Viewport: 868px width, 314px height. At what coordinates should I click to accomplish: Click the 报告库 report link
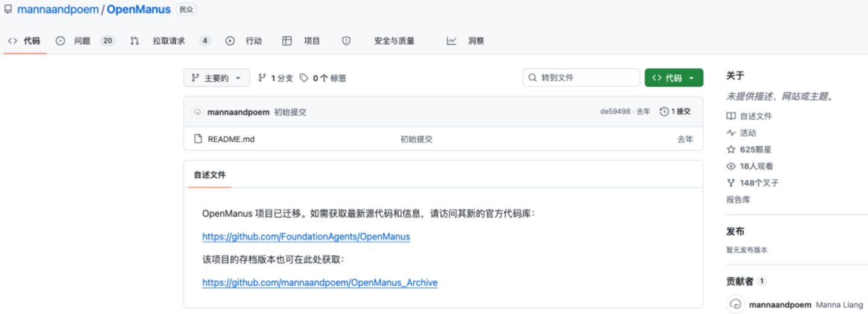738,199
